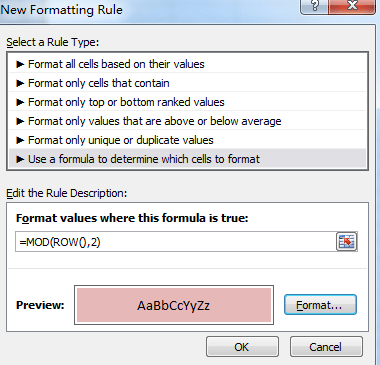Viewport: 380px width, 365px height.
Task: Click the pink AaBbCcYyZz preview swatch
Action: 174,305
